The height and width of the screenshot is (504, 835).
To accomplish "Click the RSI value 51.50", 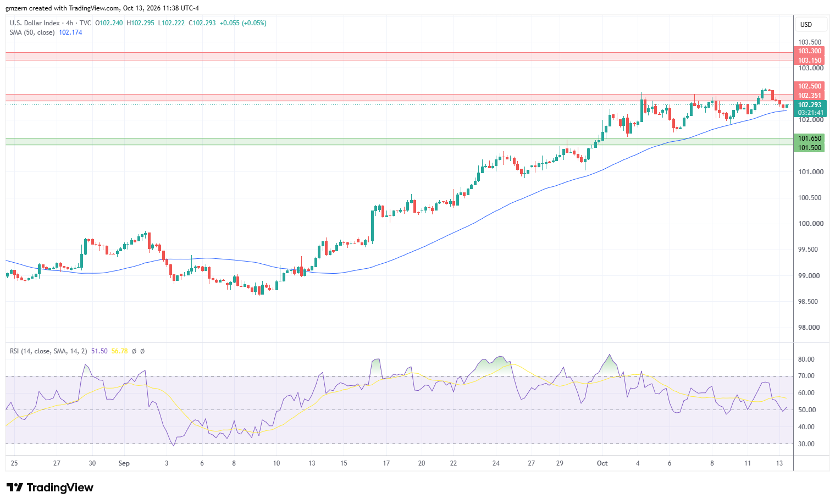I will tap(99, 351).
